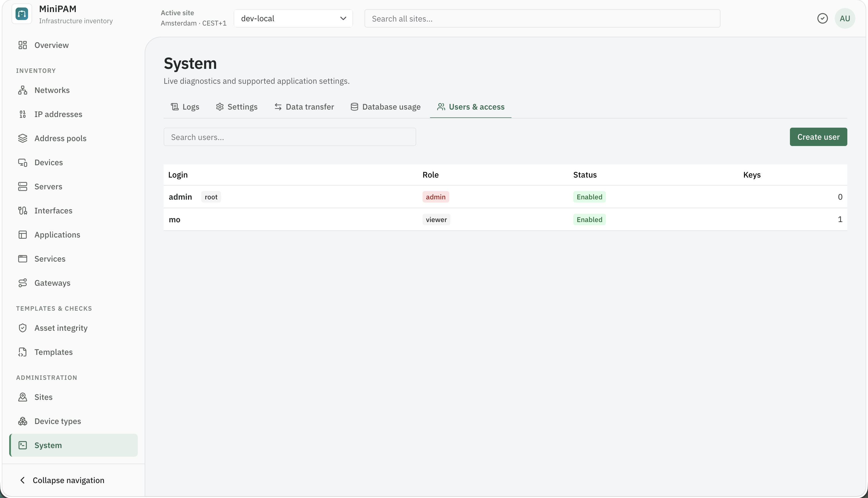Image resolution: width=868 pixels, height=498 pixels.
Task: Click the Settings gear tab icon
Action: [220, 107]
